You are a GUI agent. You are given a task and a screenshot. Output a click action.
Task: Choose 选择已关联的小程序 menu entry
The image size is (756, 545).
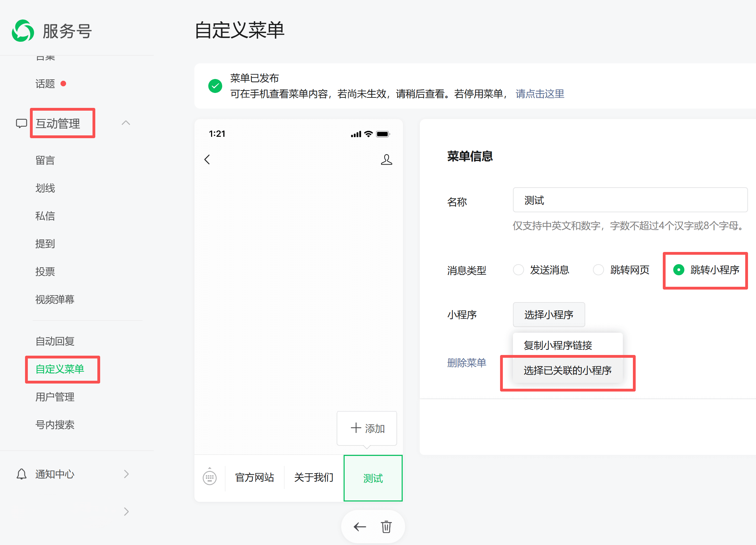(567, 370)
